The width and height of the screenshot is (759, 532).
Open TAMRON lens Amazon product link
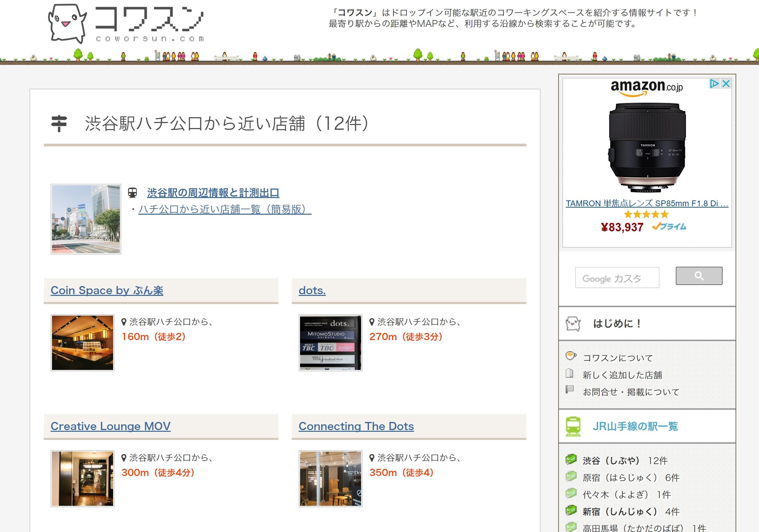(x=647, y=203)
